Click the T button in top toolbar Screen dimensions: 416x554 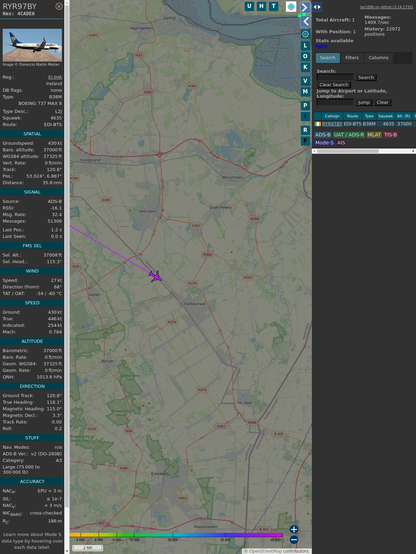[x=274, y=6]
